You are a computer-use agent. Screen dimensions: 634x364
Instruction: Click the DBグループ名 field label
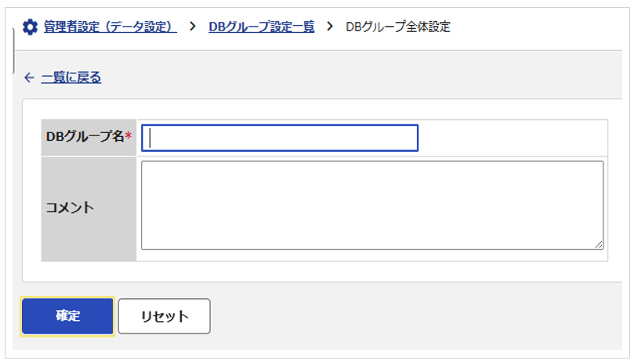(85, 136)
